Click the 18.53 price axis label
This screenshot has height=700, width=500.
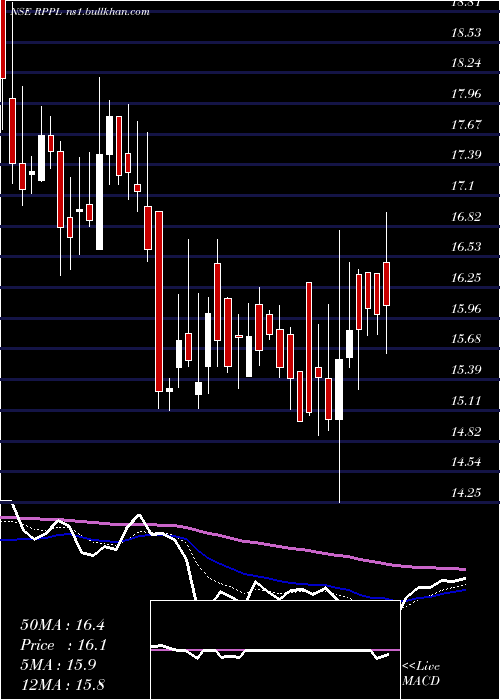coord(468,33)
